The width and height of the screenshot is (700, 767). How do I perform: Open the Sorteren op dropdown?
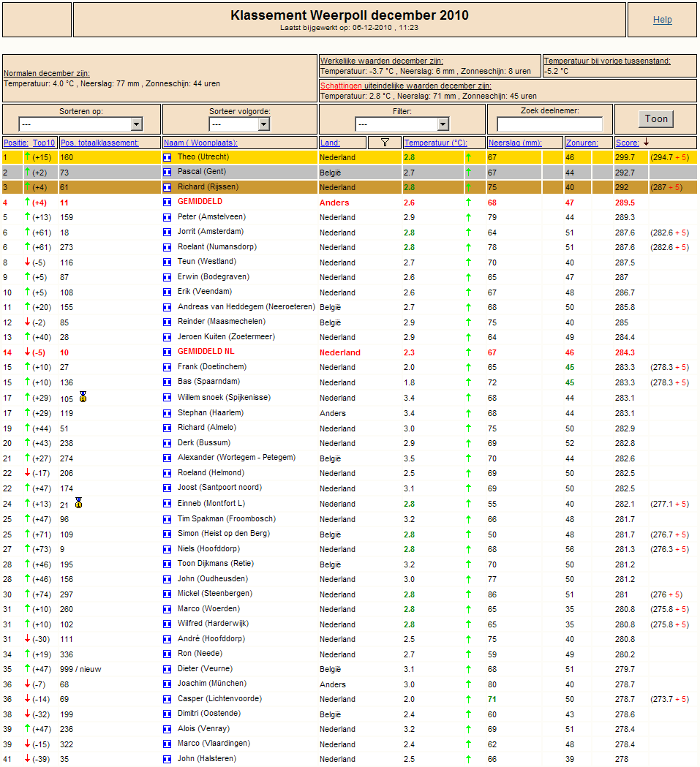click(80, 124)
